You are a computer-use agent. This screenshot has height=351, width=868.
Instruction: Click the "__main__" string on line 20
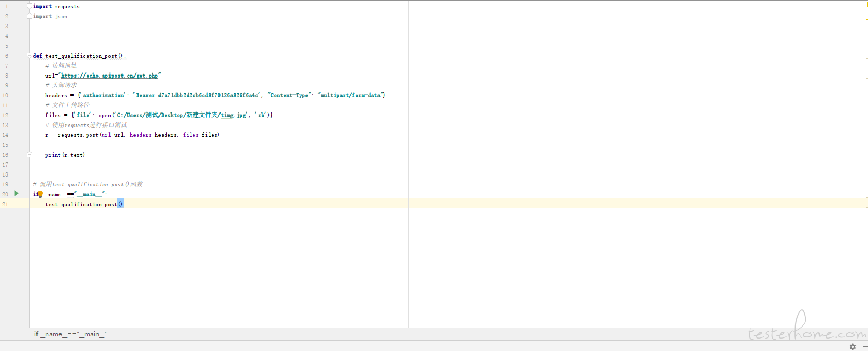[90, 194]
